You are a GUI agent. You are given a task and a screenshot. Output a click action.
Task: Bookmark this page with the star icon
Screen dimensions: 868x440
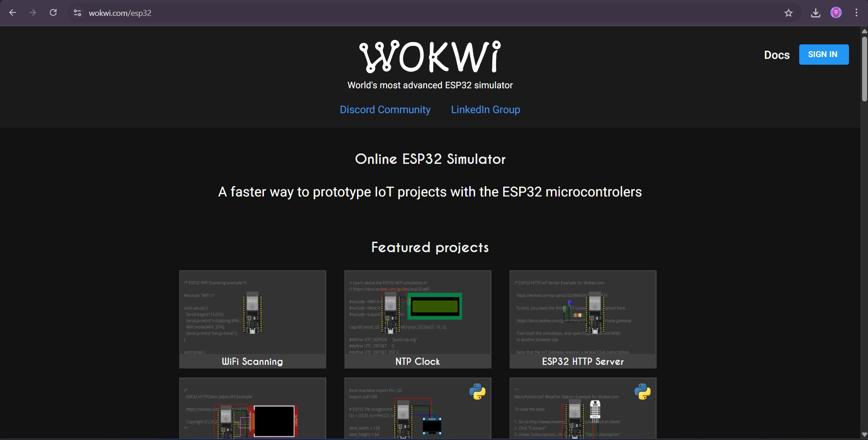(x=788, y=13)
